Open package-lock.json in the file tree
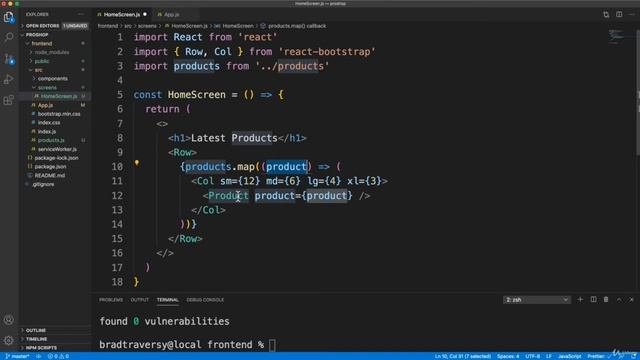The height and width of the screenshot is (360, 640). (x=55, y=158)
